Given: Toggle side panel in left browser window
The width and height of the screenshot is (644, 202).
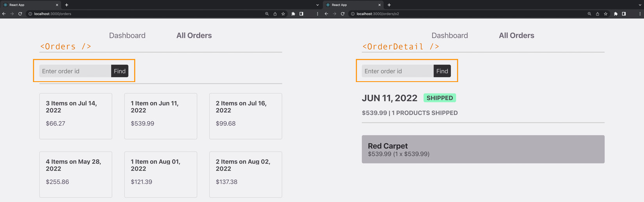Looking at the screenshot, I should [x=301, y=14].
